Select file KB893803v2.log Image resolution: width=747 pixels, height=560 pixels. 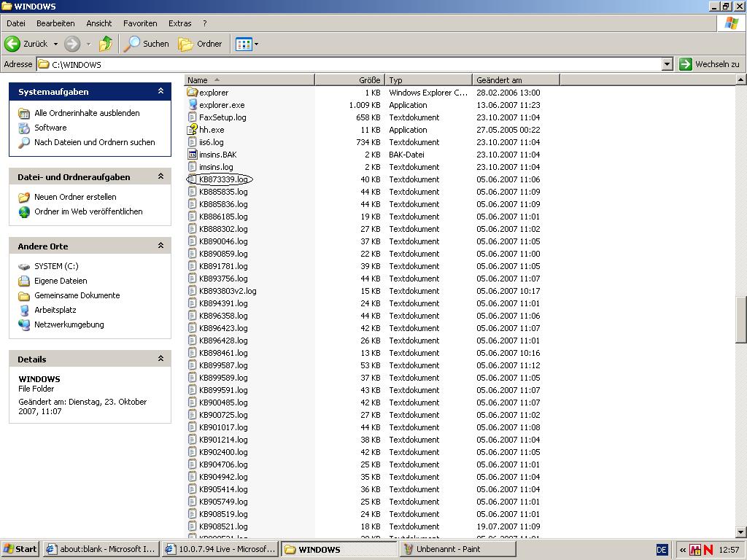point(228,291)
